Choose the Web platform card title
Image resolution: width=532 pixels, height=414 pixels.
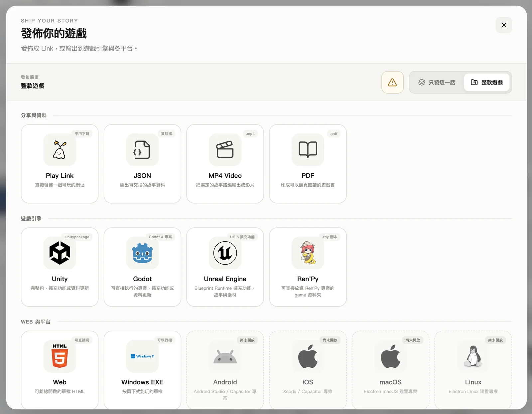(x=60, y=382)
